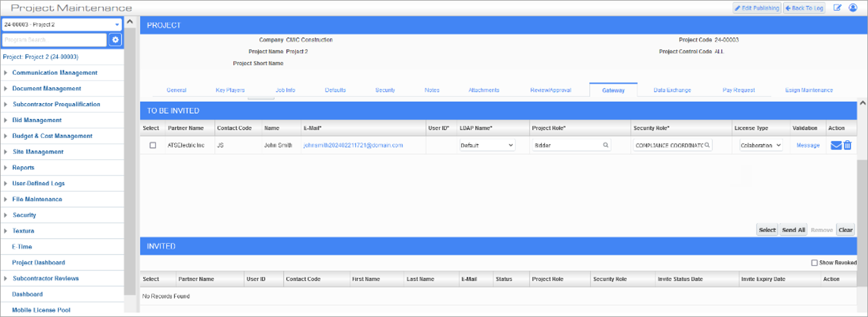Expand Site Management tree node
Image resolution: width=868 pixels, height=317 pixels.
tap(6, 152)
